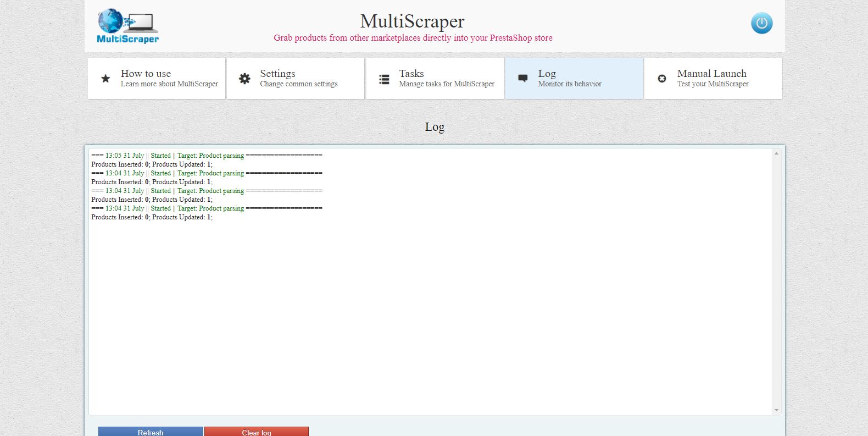Click the red Clear log button
Image resolution: width=868 pixels, height=436 pixels.
[257, 432]
